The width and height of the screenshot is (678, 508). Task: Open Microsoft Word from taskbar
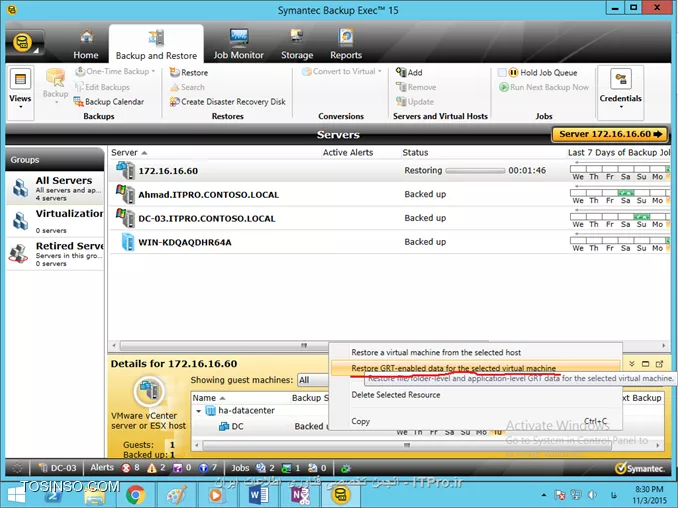[x=259, y=495]
